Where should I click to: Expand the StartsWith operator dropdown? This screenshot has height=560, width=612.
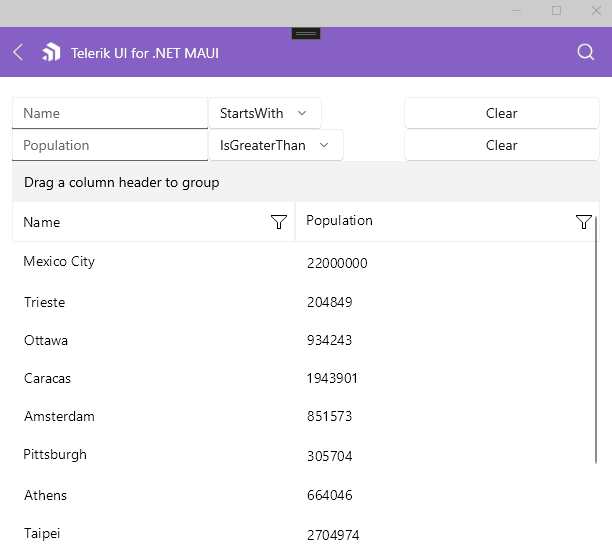coord(265,113)
